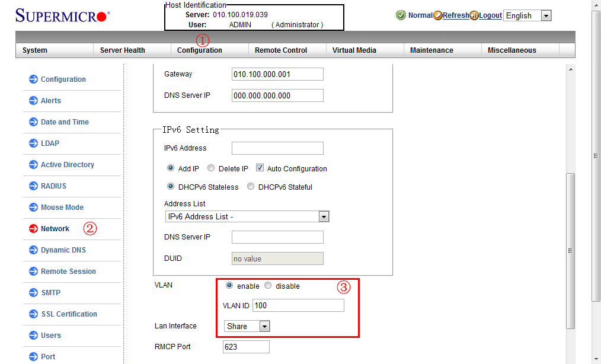
Task: Click the arrow icon beside SMTP
Action: (33, 293)
